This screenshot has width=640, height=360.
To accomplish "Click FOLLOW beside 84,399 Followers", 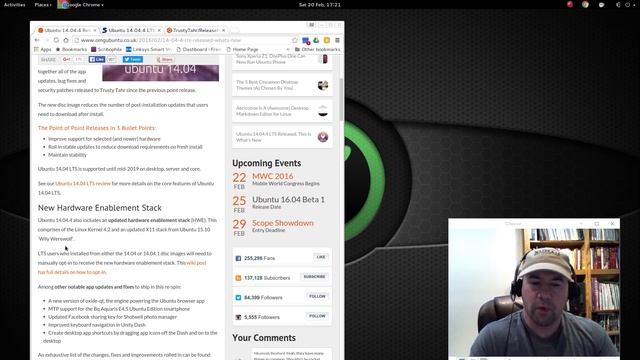I will coord(317,296).
